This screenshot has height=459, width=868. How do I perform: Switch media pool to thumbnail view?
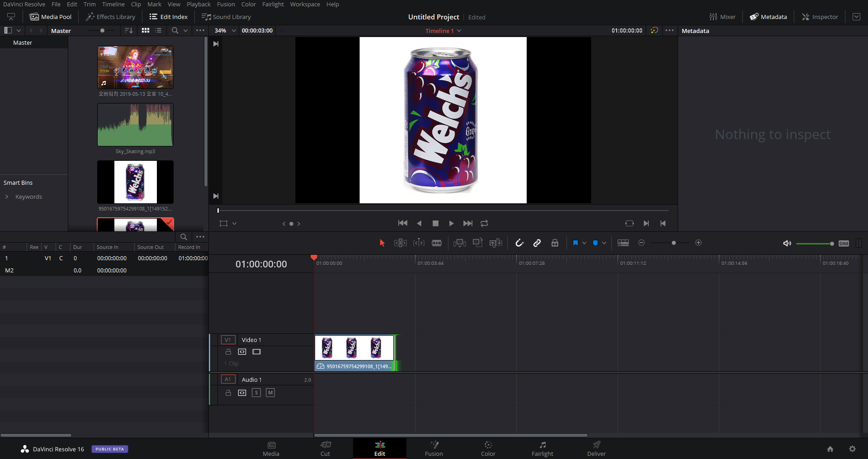point(146,30)
